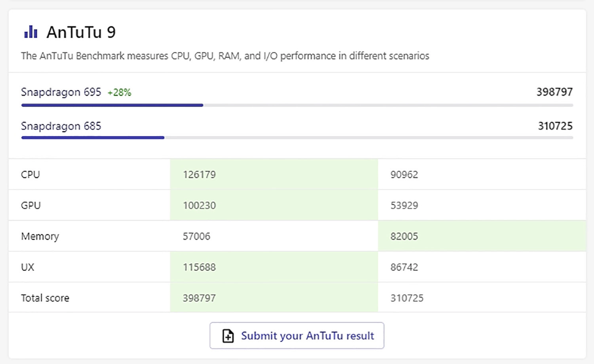Select the UX row label
Image resolution: width=594 pixels, height=364 pixels.
[28, 267]
